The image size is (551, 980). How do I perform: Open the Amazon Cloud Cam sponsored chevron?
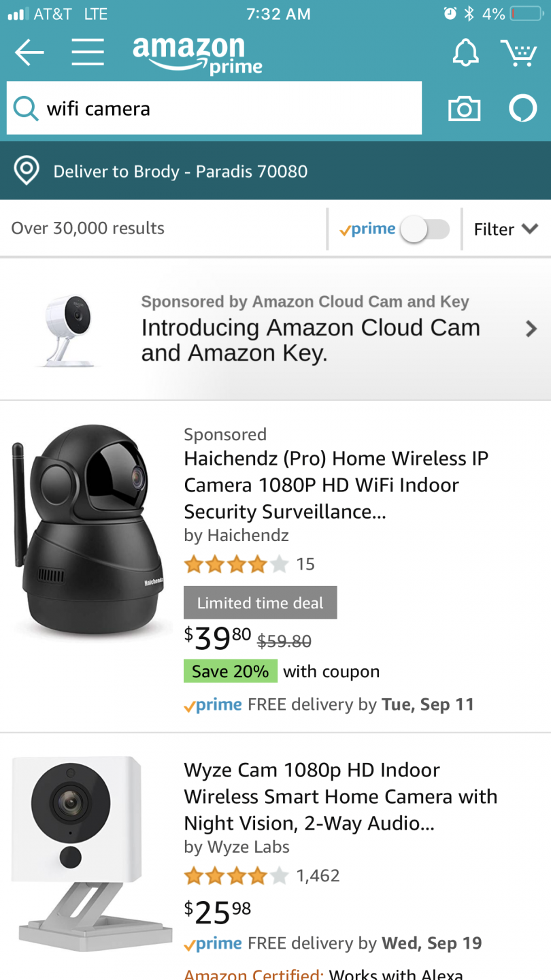(531, 329)
